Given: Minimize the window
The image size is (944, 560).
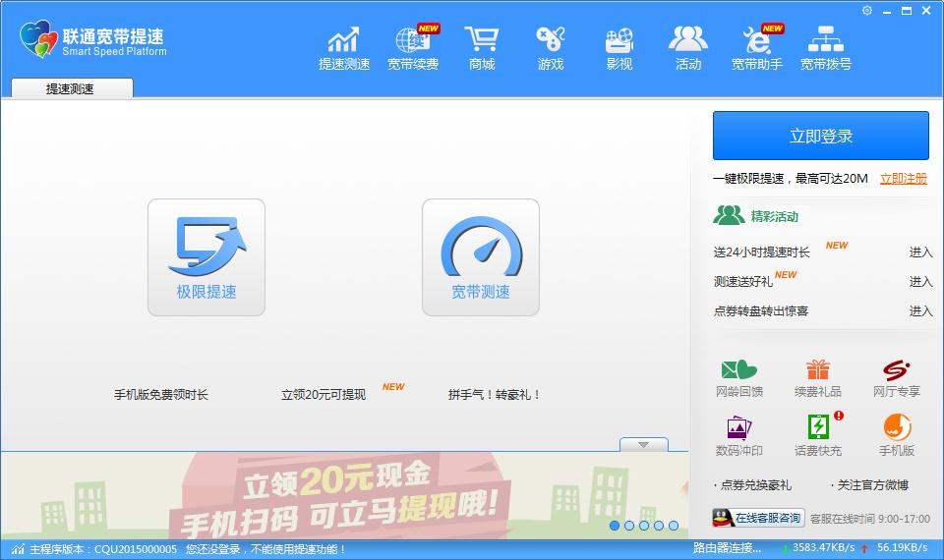Looking at the screenshot, I should (x=887, y=11).
